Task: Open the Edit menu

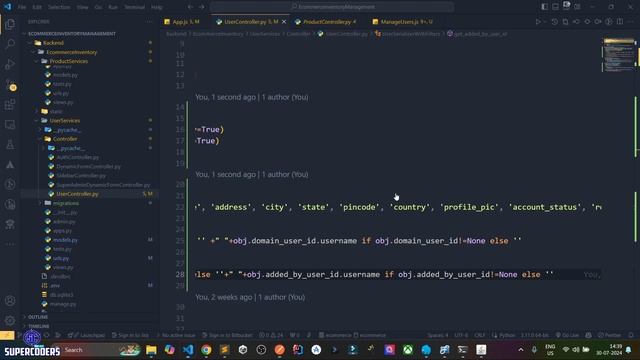Action: click(37, 7)
